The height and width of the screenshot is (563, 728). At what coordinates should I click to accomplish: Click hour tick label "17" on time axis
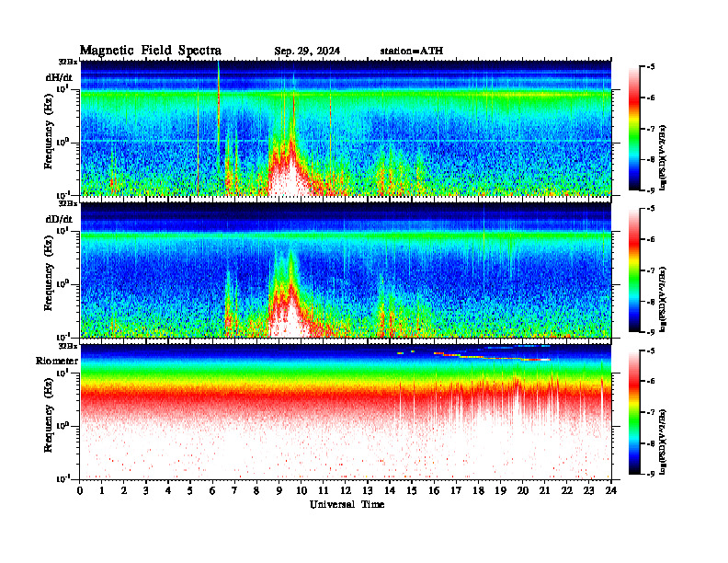coord(456,490)
